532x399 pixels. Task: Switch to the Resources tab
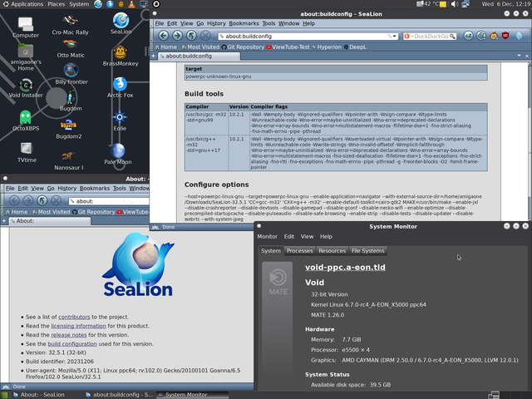pyautogui.click(x=332, y=251)
